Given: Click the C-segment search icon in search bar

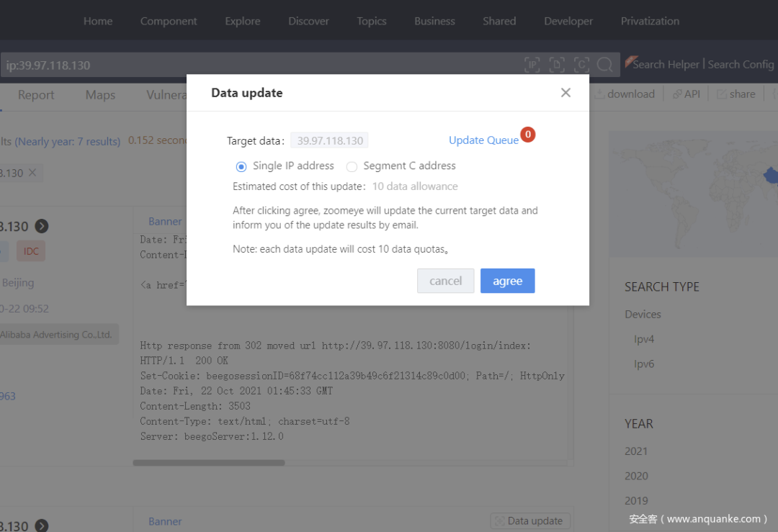Looking at the screenshot, I should tap(581, 65).
